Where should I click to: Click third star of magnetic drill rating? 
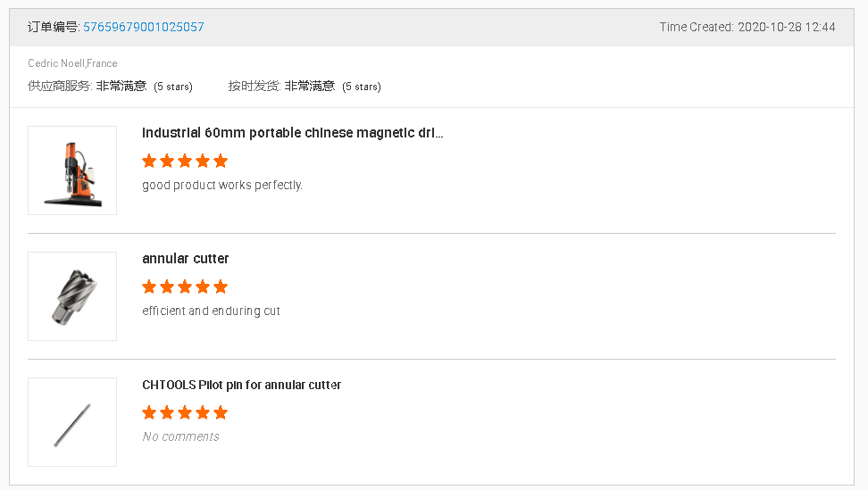[185, 161]
